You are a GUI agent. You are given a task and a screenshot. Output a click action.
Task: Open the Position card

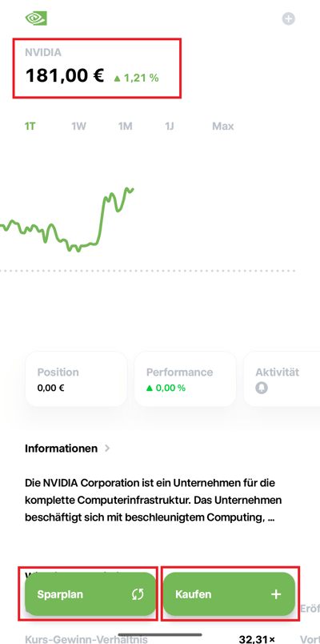tap(76, 379)
